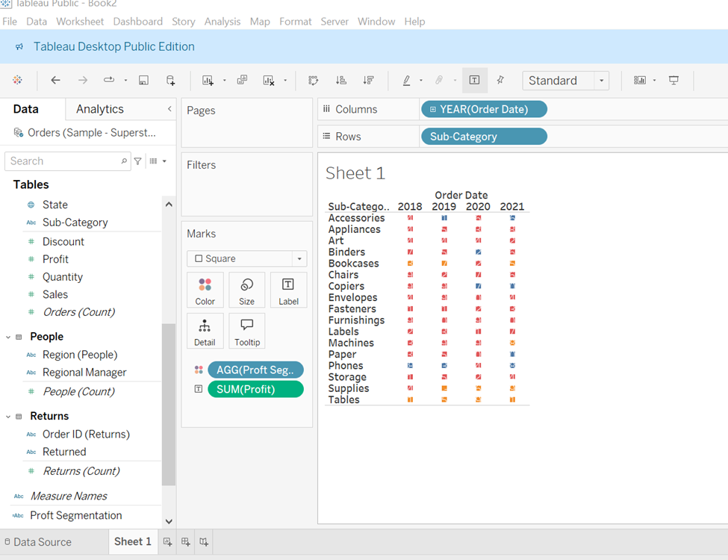Click the Proft Segmentation calculated field

(x=75, y=515)
